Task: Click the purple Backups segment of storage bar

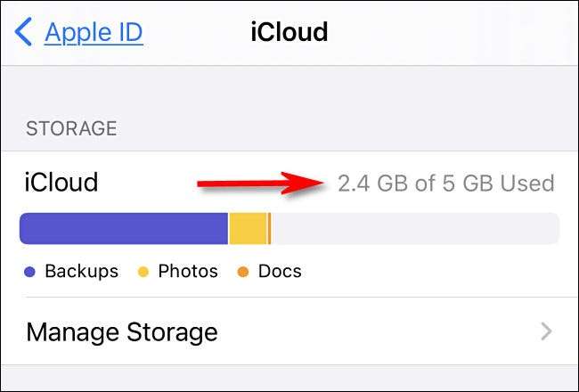Action: pos(123,228)
